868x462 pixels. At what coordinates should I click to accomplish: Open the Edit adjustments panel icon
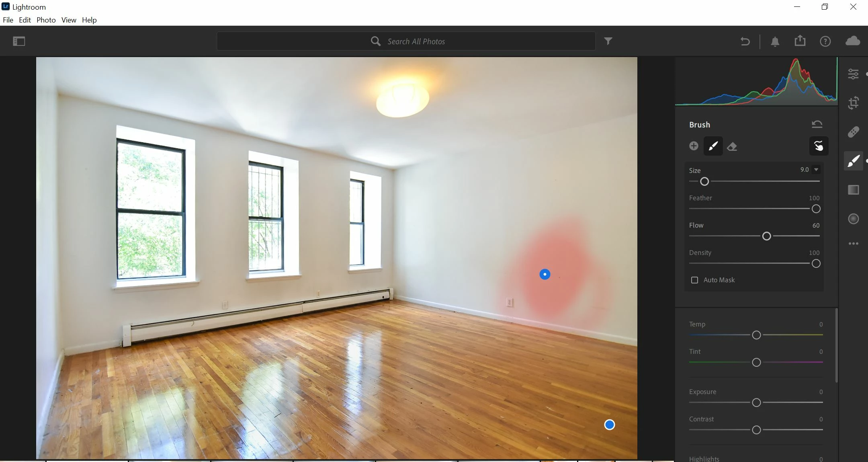tap(853, 74)
